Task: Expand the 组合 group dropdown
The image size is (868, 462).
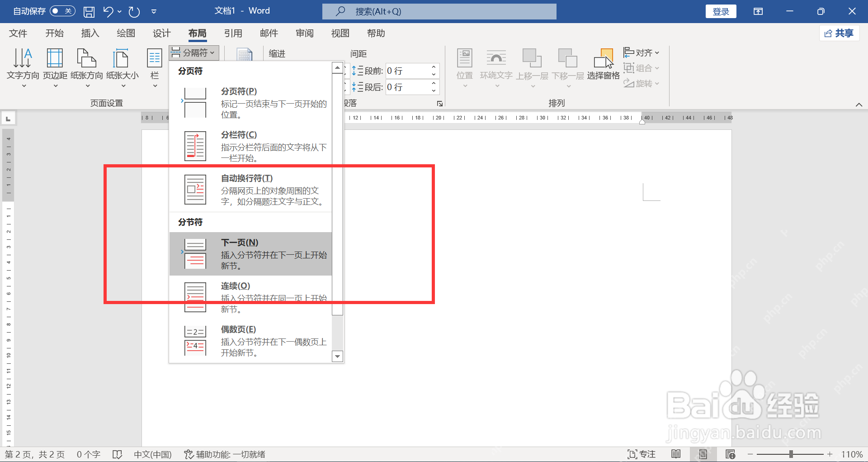Action: point(641,68)
